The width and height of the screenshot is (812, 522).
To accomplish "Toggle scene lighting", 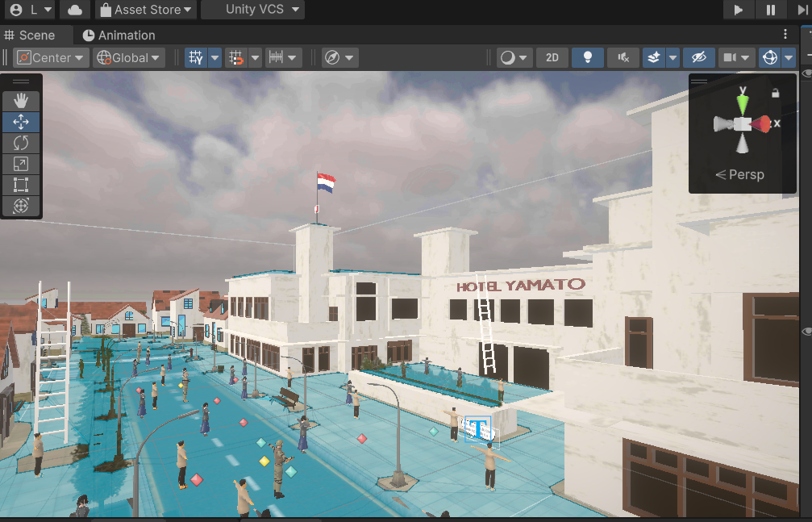I will tap(587, 57).
